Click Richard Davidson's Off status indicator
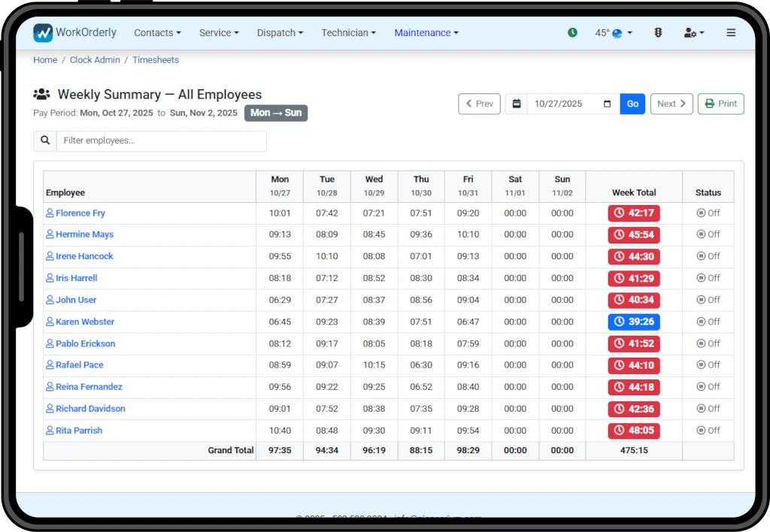Screen dimensions: 770x532 (x=708, y=409)
